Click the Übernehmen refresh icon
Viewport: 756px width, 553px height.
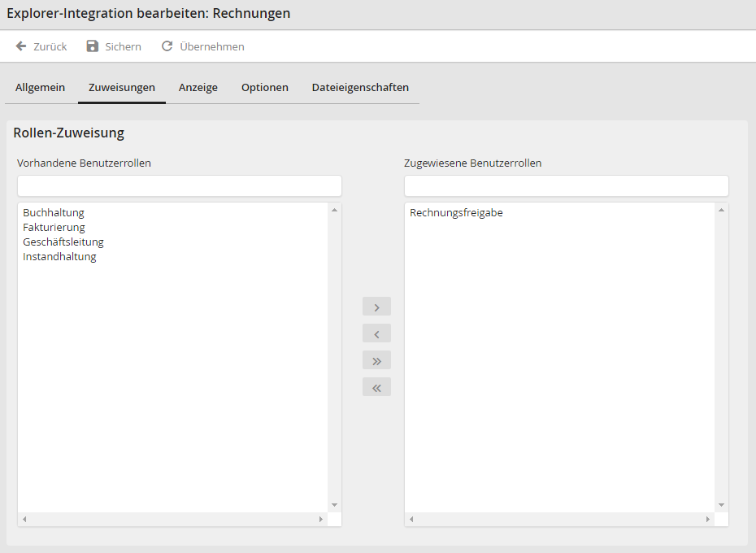(167, 46)
